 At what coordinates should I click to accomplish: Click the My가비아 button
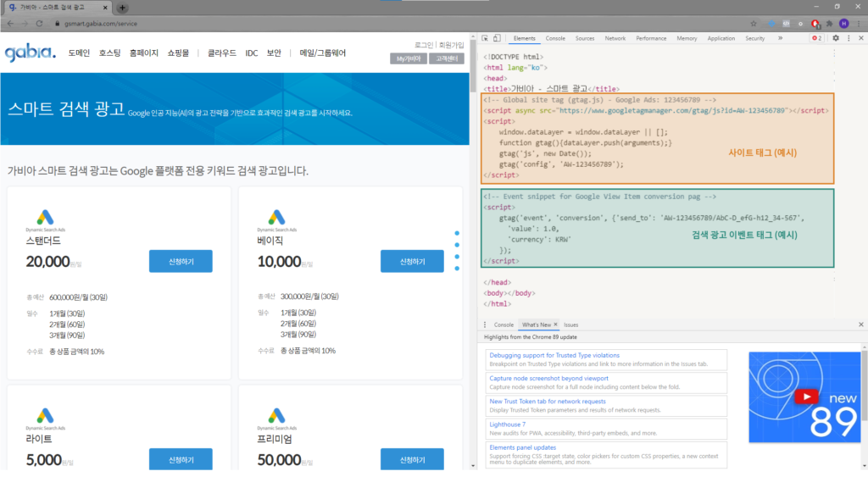(409, 58)
